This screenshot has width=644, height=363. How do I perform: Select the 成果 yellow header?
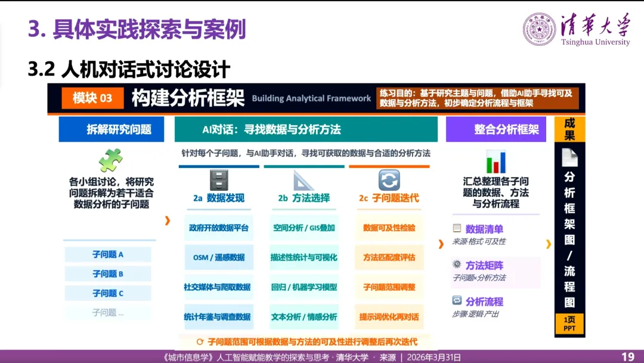[569, 129]
